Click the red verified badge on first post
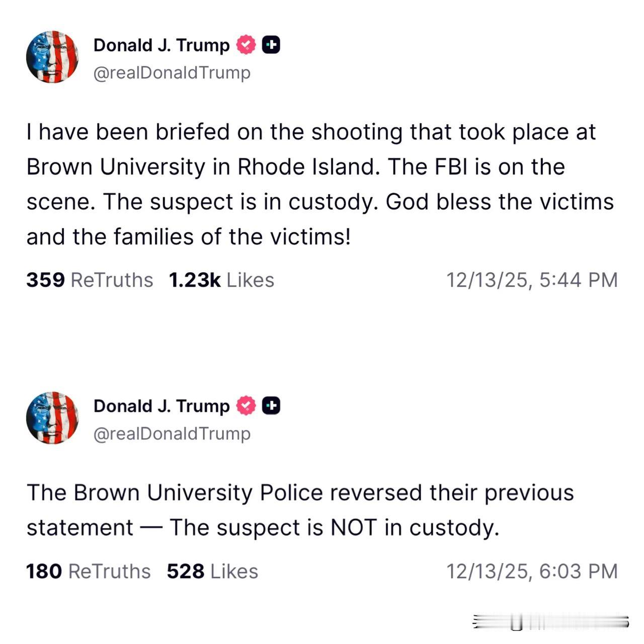This screenshot has width=644, height=644. [x=246, y=45]
